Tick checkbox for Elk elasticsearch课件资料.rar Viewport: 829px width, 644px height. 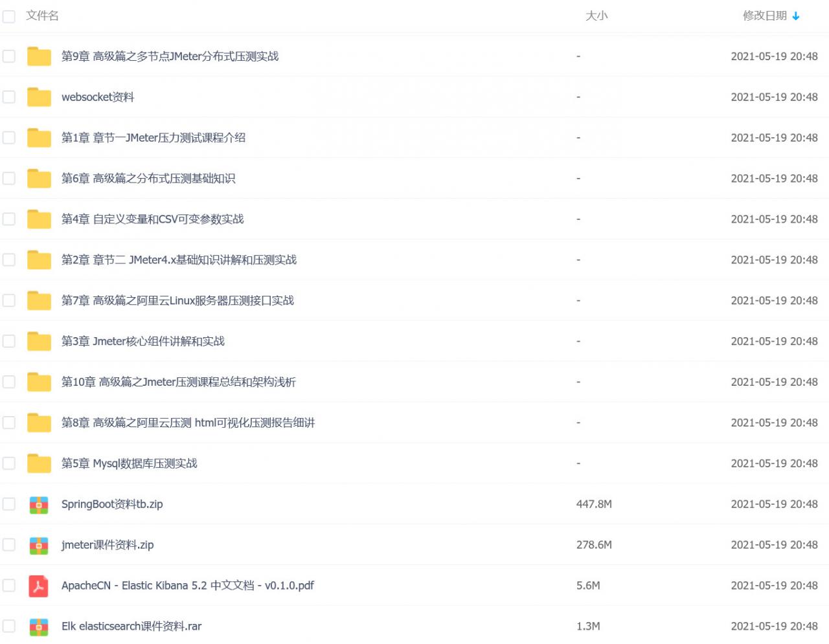(8, 627)
